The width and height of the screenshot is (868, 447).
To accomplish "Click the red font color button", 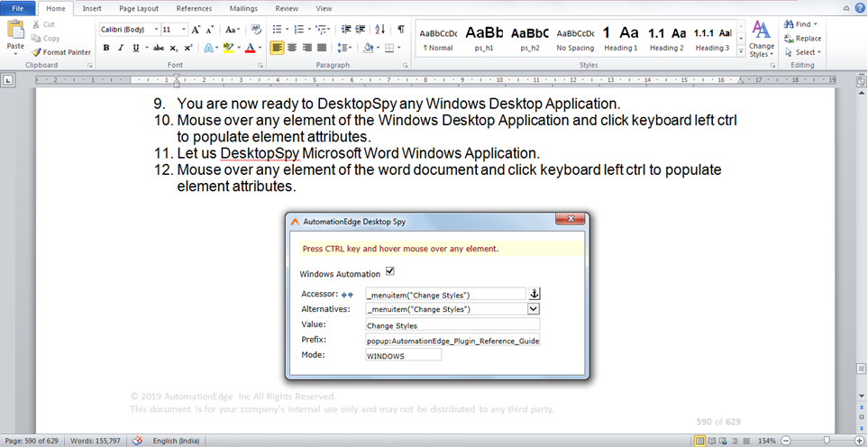I will coord(251,48).
